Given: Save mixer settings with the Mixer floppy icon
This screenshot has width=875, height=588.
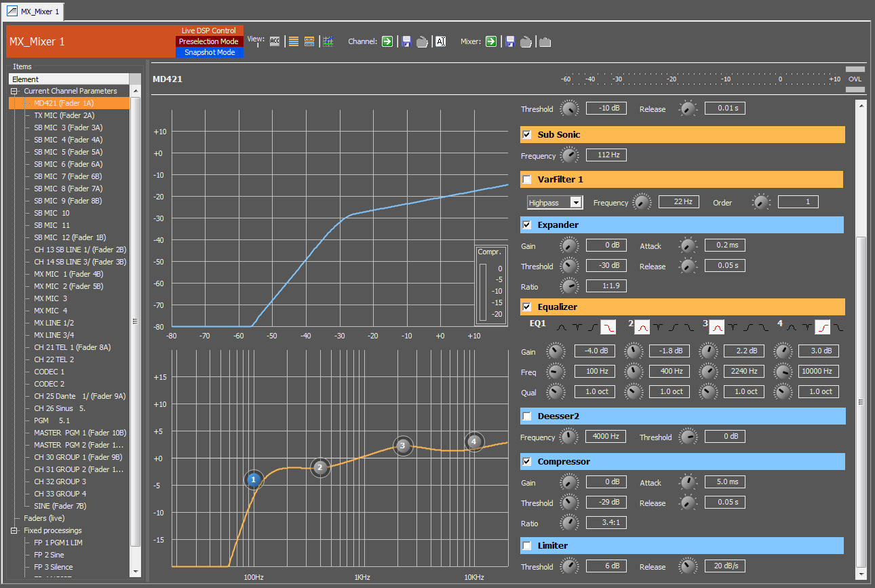Looking at the screenshot, I should coord(510,41).
